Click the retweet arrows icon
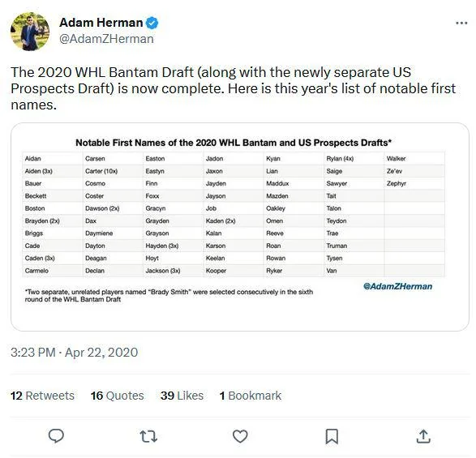476x458 pixels. [x=148, y=436]
